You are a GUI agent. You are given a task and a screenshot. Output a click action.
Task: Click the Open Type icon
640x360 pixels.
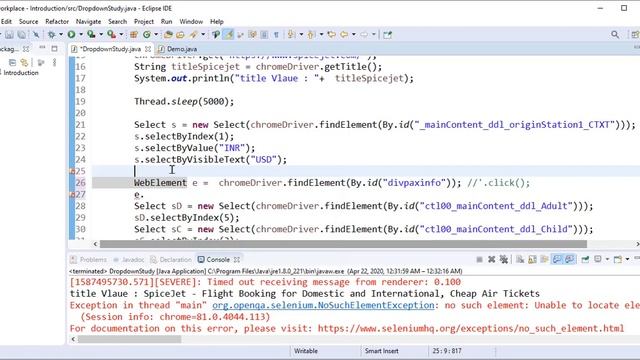168,35
